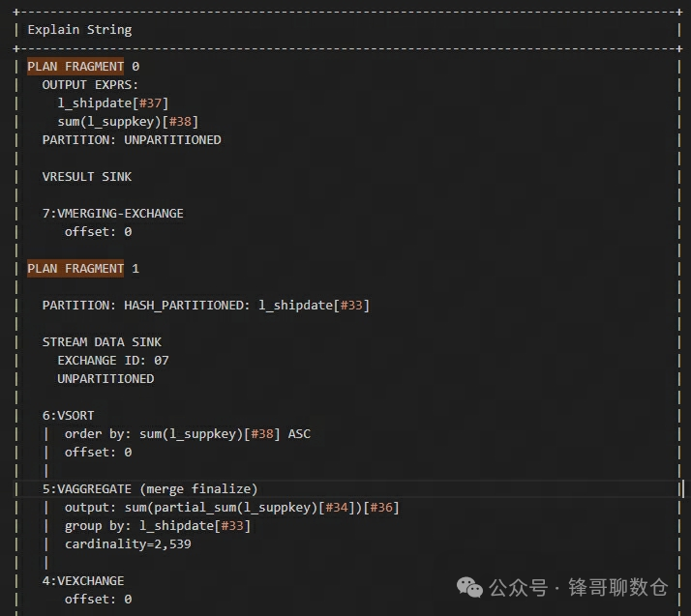Click the 'PARTITION: HASH_PARTITIONED: l_shipdate[#33]' line
Screen dimensions: 691x616
pos(206,306)
